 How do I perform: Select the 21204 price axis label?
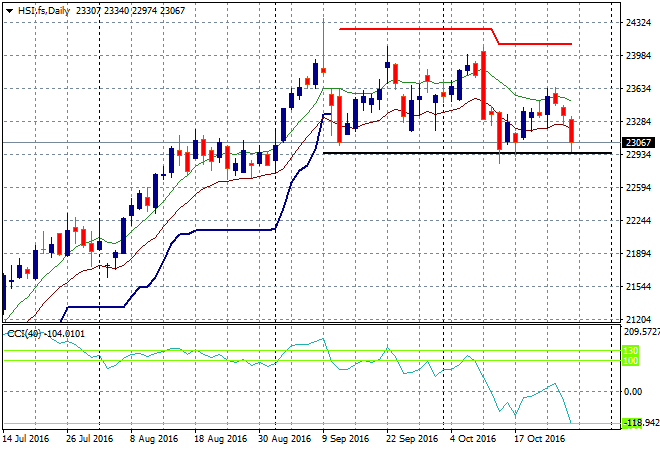(639, 320)
